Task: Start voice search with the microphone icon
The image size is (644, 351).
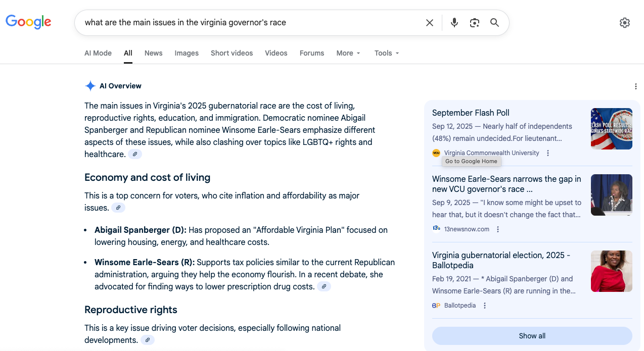Action: click(x=454, y=23)
